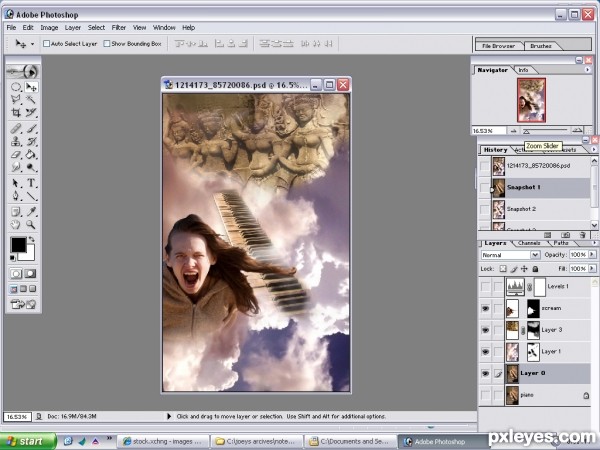Toggle lock position in Layers panel
600x450 pixels.
coord(524,269)
